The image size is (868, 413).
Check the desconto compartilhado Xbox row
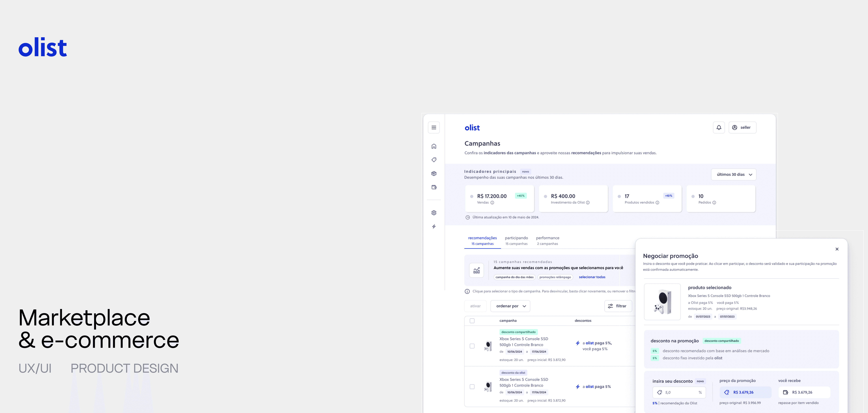(472, 346)
